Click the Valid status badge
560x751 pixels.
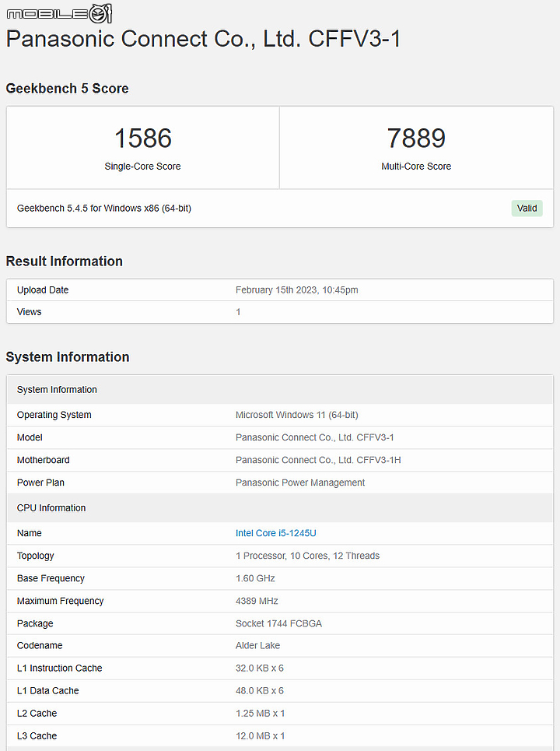527,209
